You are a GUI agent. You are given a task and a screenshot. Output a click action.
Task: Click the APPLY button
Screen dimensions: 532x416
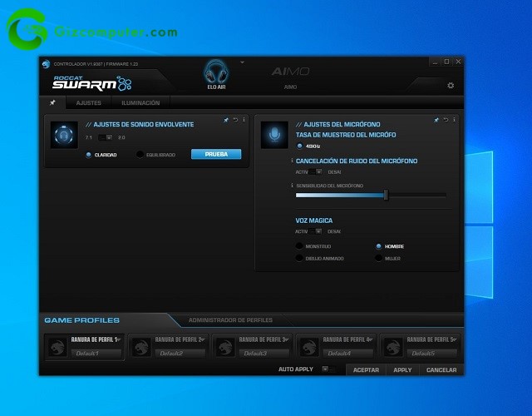(x=402, y=369)
